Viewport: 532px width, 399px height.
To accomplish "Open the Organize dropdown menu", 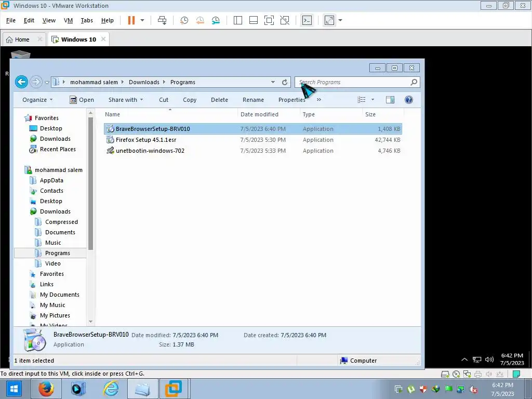I will pos(37,100).
